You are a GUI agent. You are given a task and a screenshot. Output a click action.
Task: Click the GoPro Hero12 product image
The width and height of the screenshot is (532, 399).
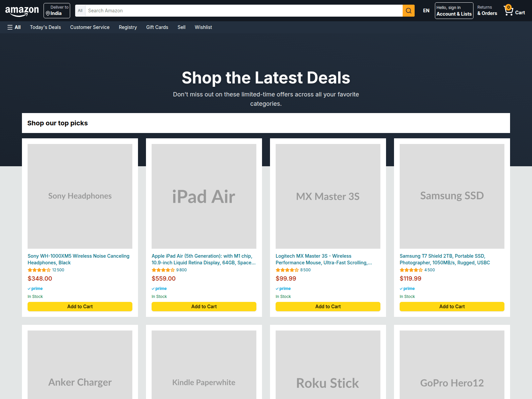[452, 365]
